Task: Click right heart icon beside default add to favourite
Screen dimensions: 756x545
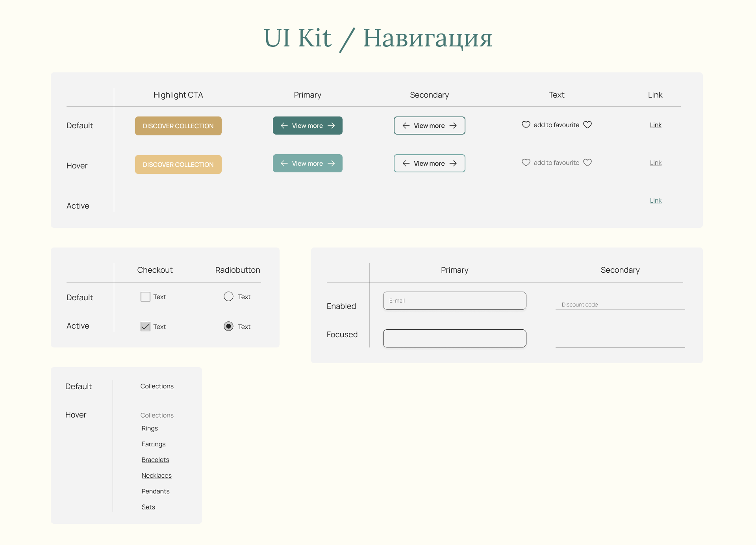Action: coord(587,125)
